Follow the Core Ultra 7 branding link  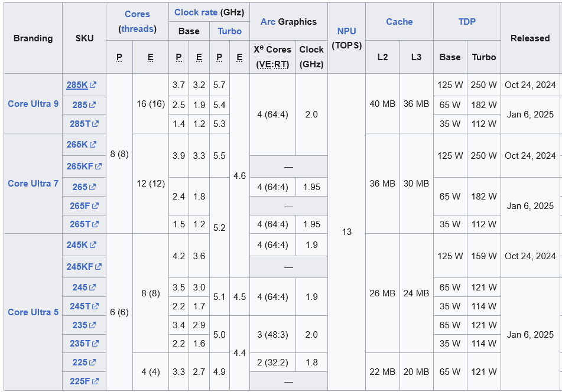point(33,183)
